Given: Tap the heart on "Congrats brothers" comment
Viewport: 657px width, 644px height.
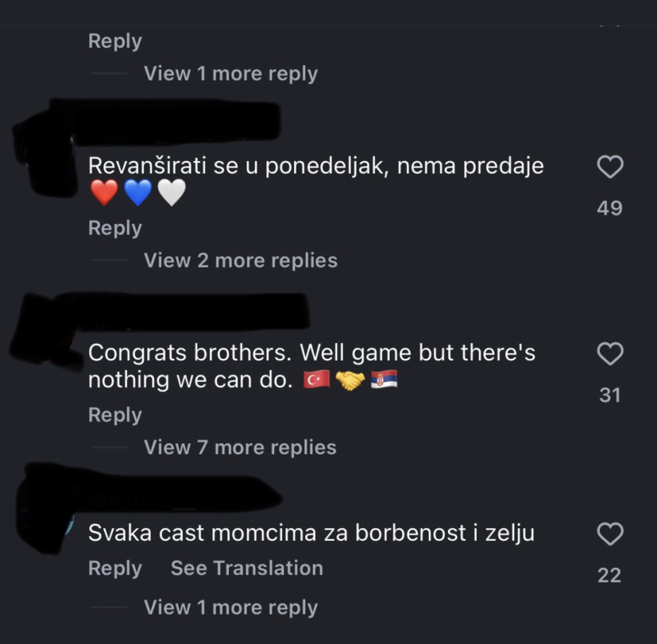Looking at the screenshot, I should [x=610, y=354].
